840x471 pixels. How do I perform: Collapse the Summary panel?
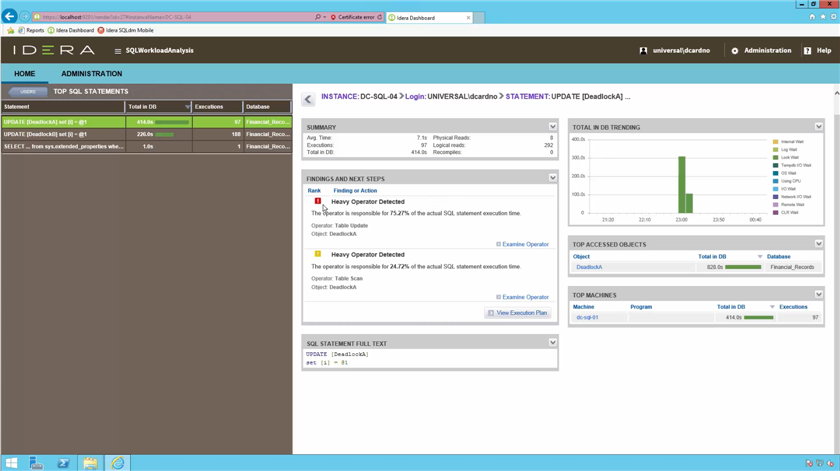[552, 127]
